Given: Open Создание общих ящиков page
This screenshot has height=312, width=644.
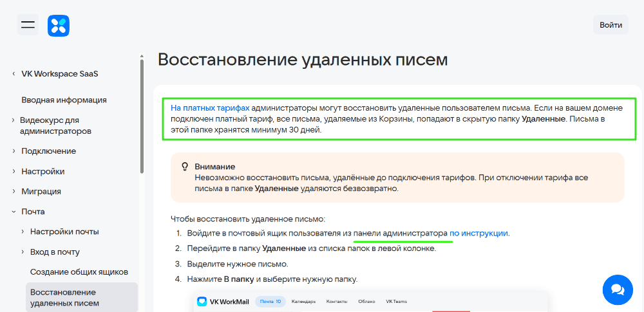Looking at the screenshot, I should point(79,271).
